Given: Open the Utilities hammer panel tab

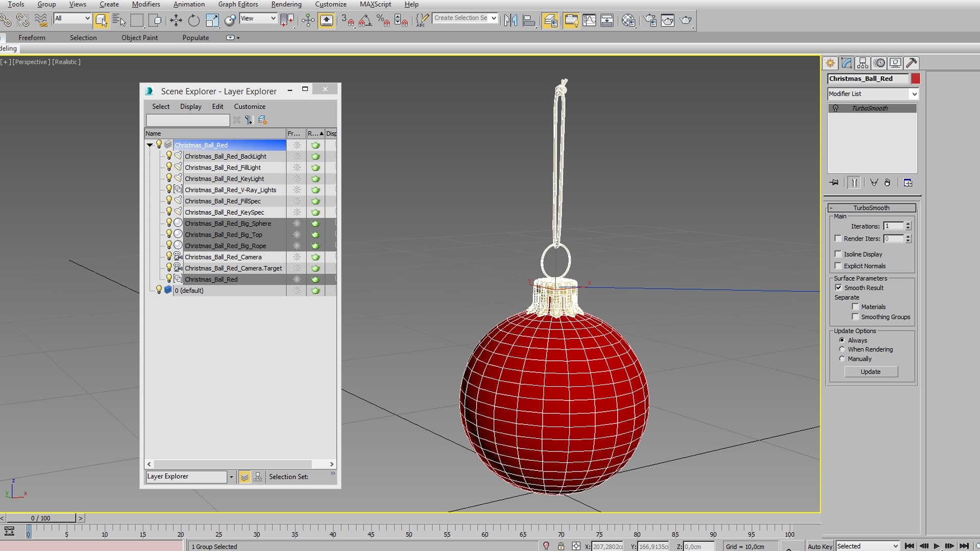Looking at the screenshot, I should 912,63.
